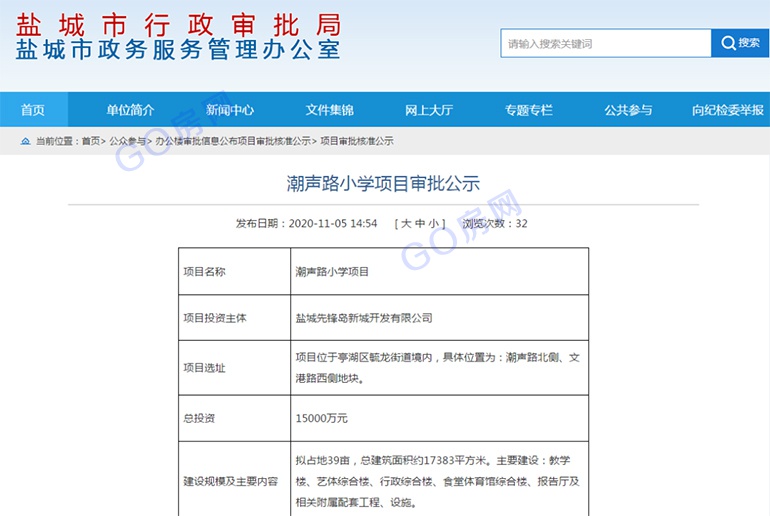Click the 15000万元 value cell

[440, 418]
